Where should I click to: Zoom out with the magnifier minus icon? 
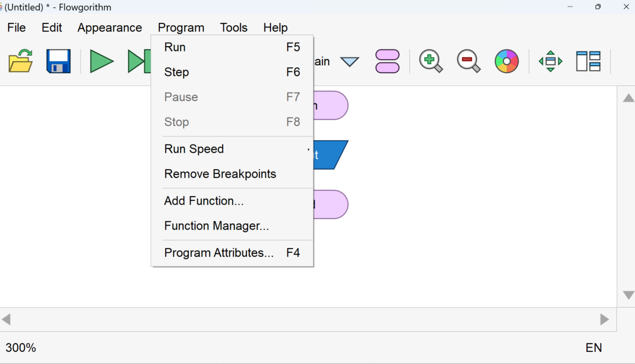[469, 61]
